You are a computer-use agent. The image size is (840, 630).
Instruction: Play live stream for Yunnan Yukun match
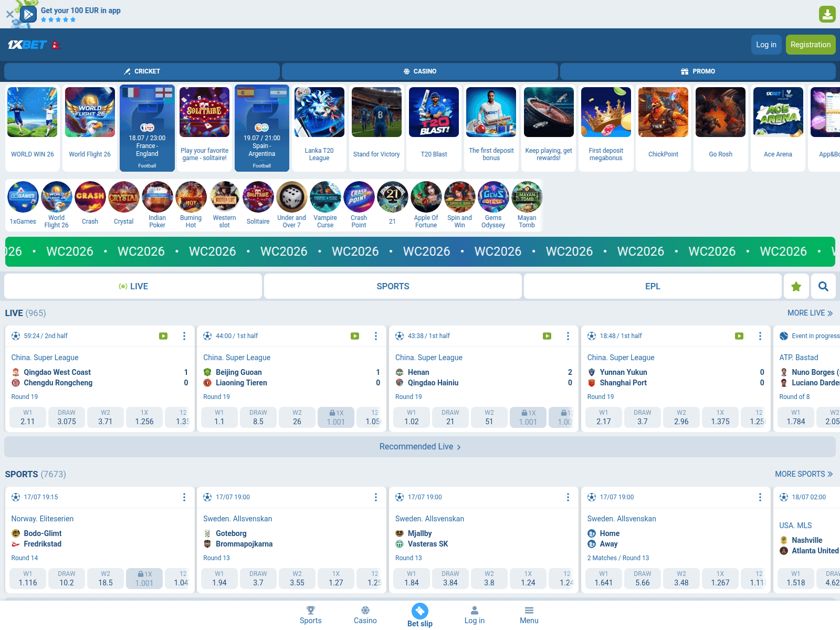point(739,336)
